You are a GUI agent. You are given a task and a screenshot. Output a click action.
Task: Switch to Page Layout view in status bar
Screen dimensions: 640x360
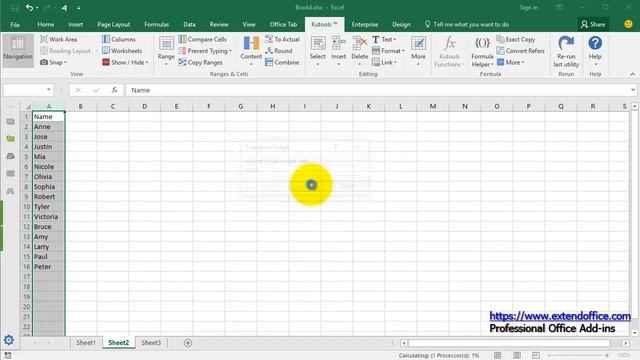pos(517,356)
